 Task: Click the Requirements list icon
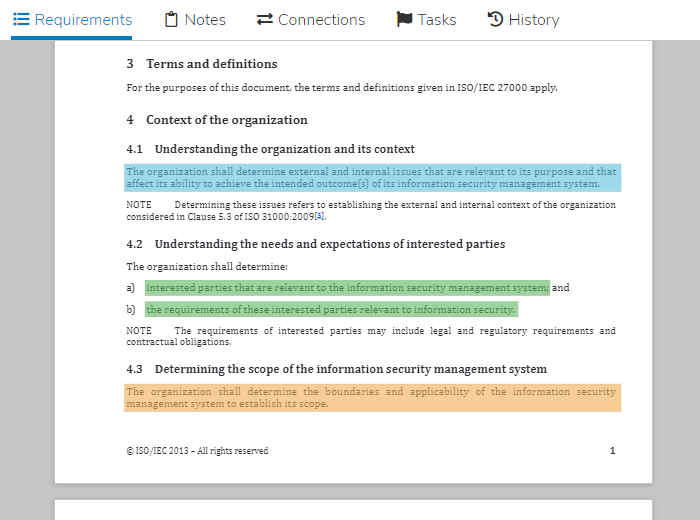21,19
